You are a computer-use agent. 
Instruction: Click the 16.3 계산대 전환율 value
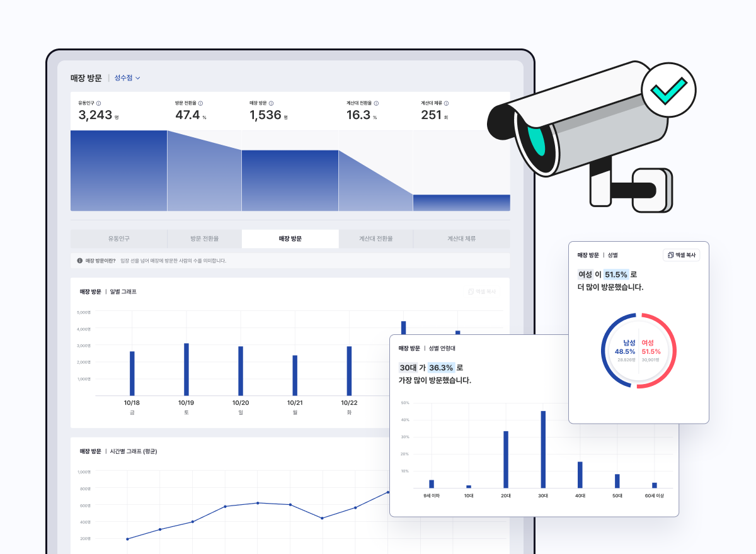358,115
